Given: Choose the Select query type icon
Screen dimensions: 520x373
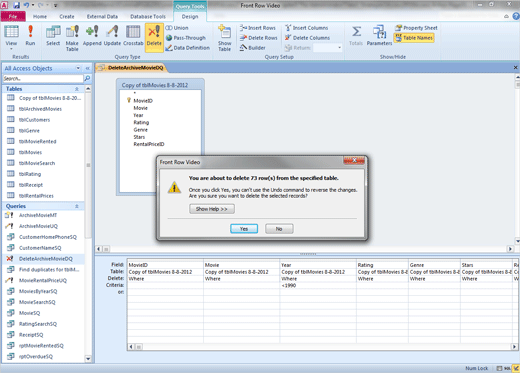Looking at the screenshot, I should 53,35.
